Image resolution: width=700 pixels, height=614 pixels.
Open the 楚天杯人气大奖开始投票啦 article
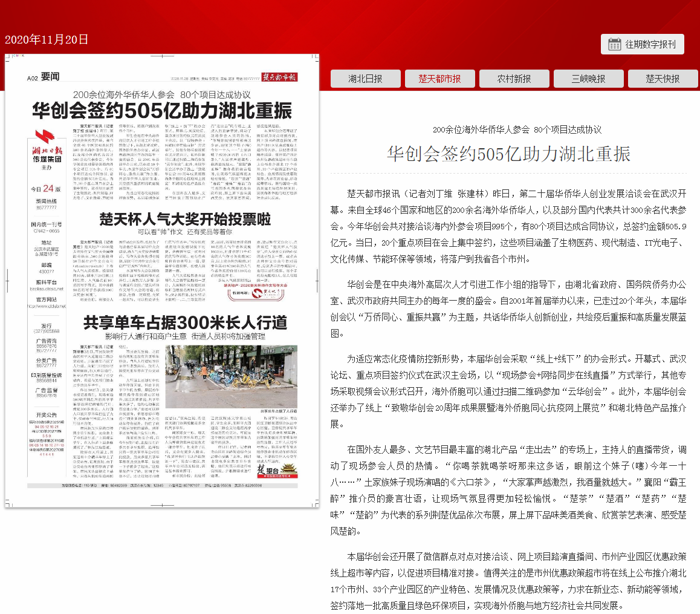coord(184,220)
